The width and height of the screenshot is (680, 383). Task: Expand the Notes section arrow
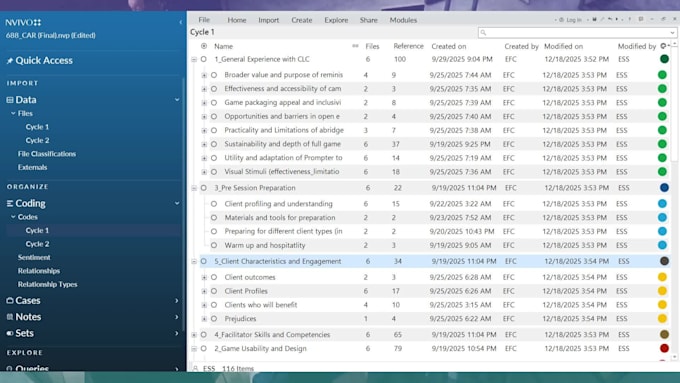click(177, 317)
